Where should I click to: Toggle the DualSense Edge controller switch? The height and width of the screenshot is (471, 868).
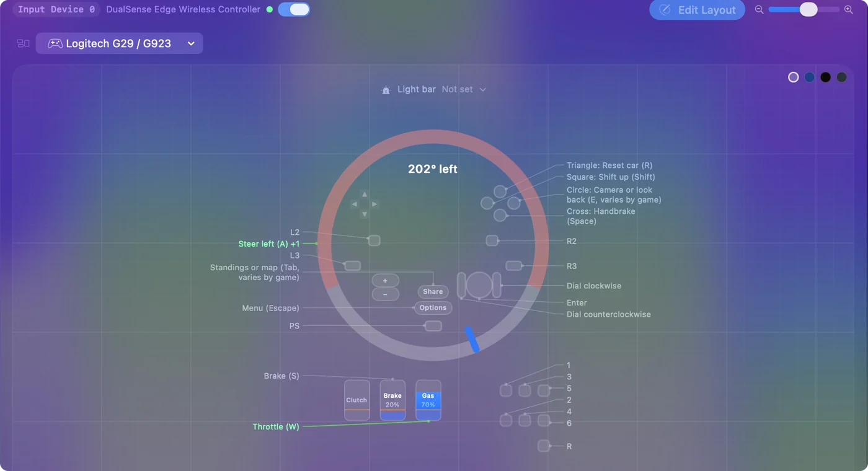294,9
